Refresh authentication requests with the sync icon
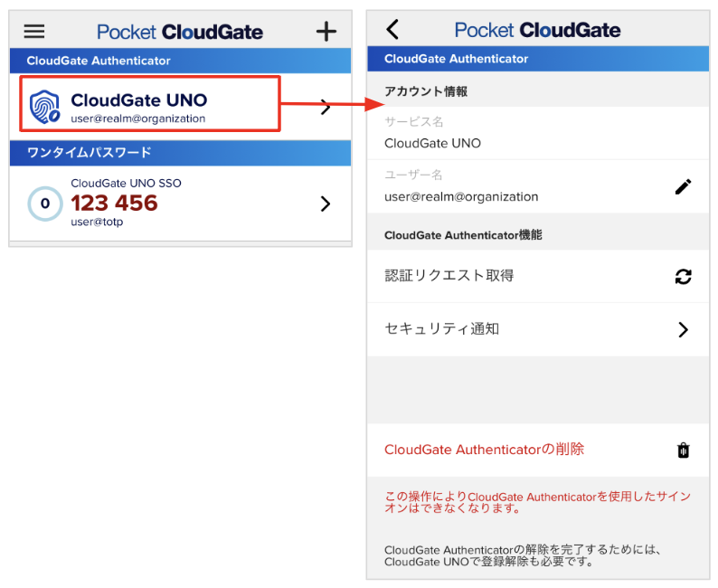Image resolution: width=718 pixels, height=588 pixels. tap(683, 276)
